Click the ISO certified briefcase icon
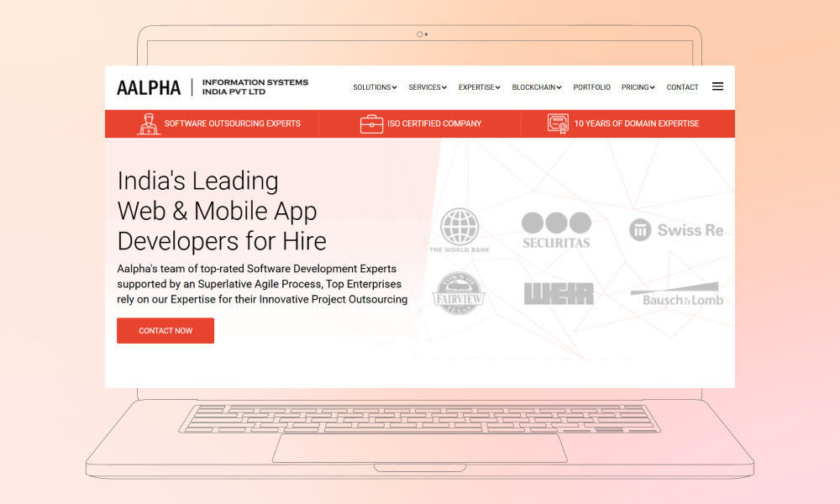The height and width of the screenshot is (504, 840). coord(371,123)
